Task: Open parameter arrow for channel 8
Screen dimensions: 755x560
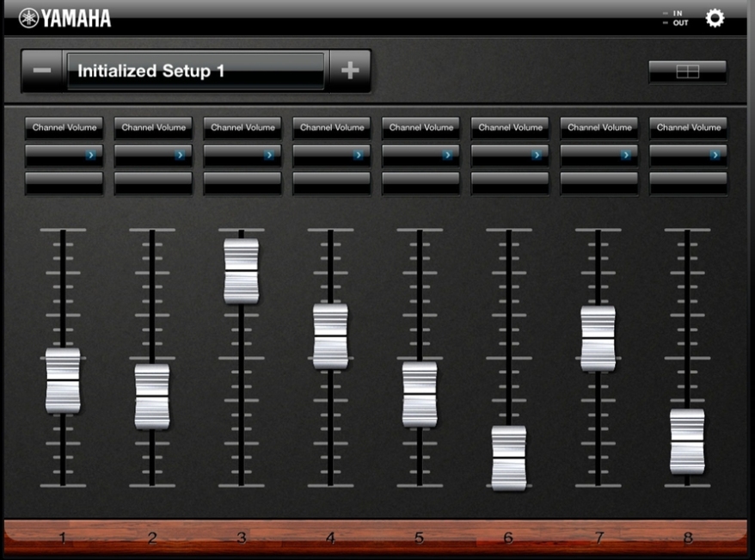Action: tap(715, 155)
